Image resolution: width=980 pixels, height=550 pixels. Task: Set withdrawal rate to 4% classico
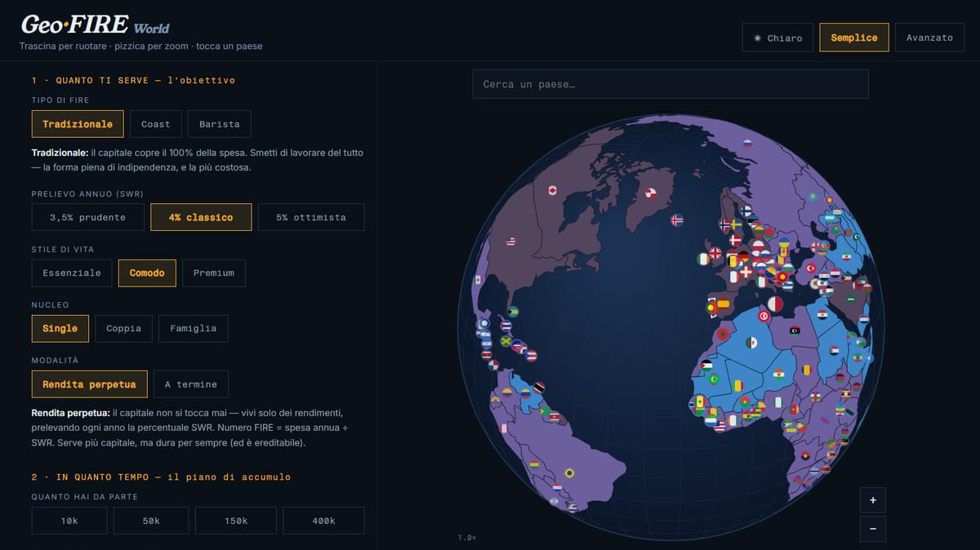click(x=201, y=217)
